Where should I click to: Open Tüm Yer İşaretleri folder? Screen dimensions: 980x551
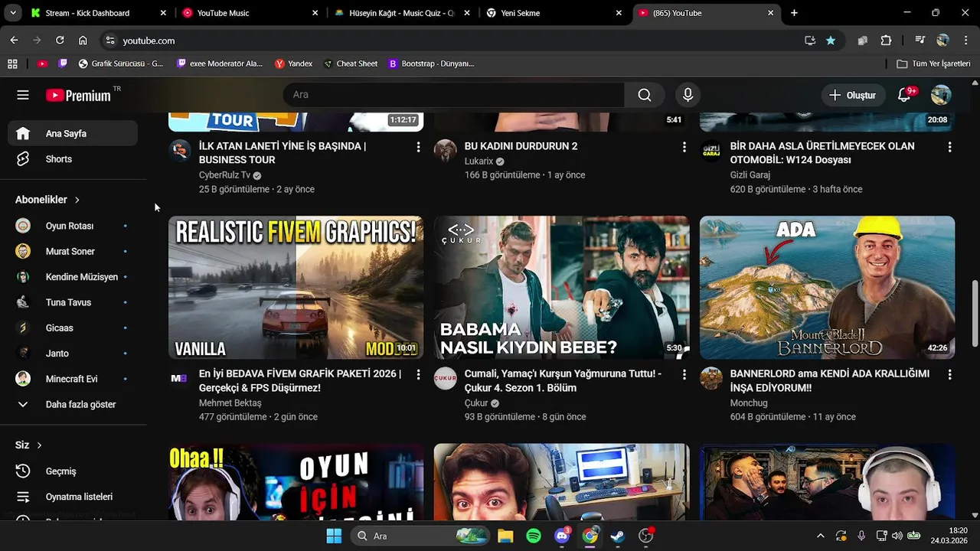[933, 64]
